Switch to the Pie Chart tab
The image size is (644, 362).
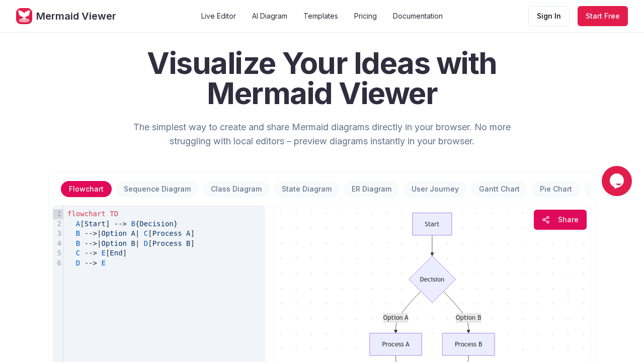click(555, 190)
